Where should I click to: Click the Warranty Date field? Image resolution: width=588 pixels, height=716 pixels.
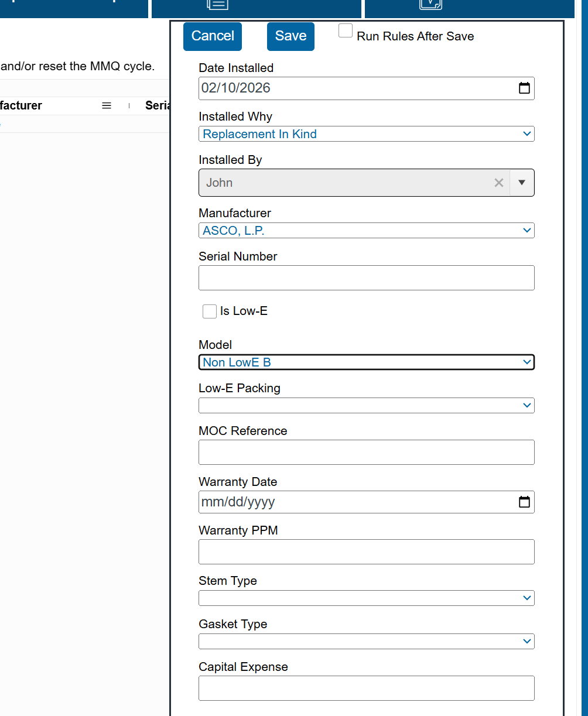[x=367, y=502]
